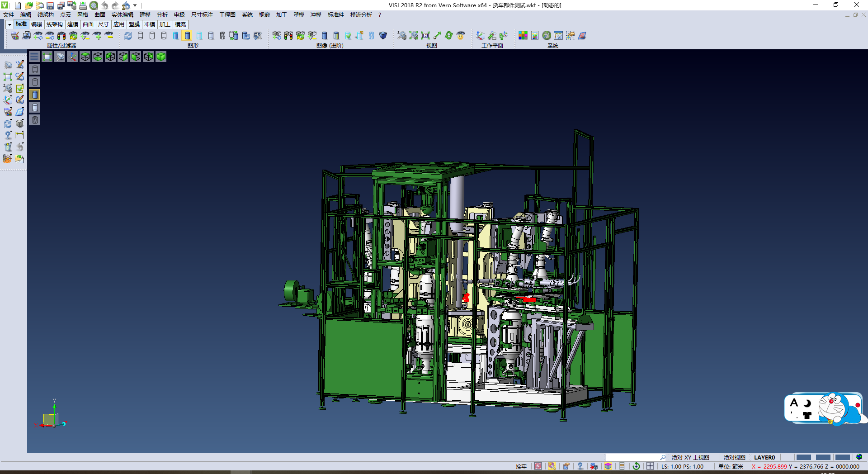Click the first blue color swatch in status bar
The image size is (868, 474).
coord(803,457)
